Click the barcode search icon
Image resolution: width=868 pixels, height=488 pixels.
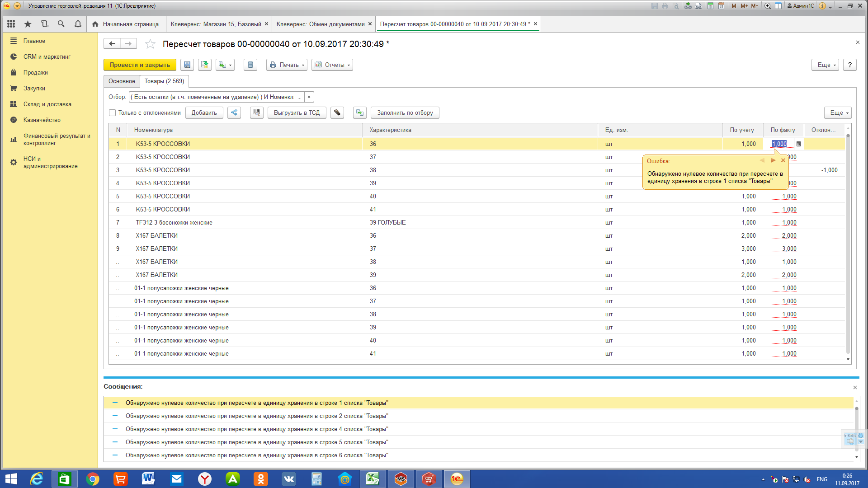coord(257,113)
